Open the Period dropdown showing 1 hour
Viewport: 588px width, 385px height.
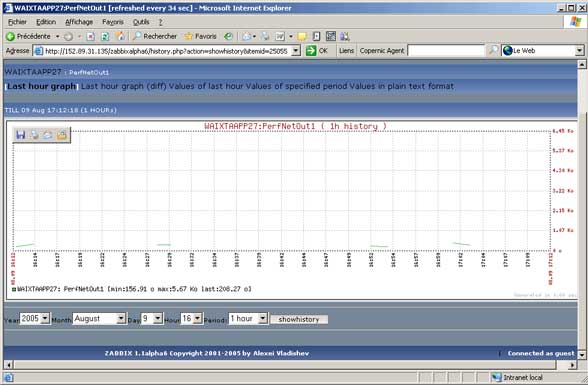[248, 319]
